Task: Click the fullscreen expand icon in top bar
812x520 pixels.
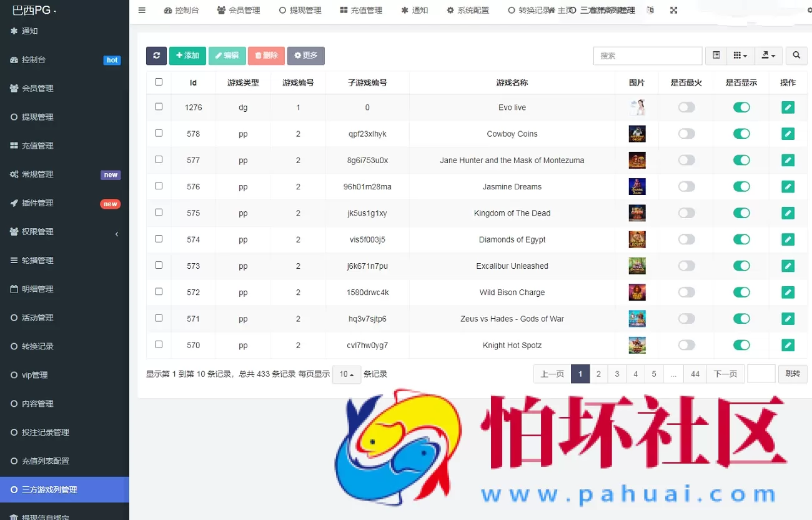Action: click(x=673, y=10)
